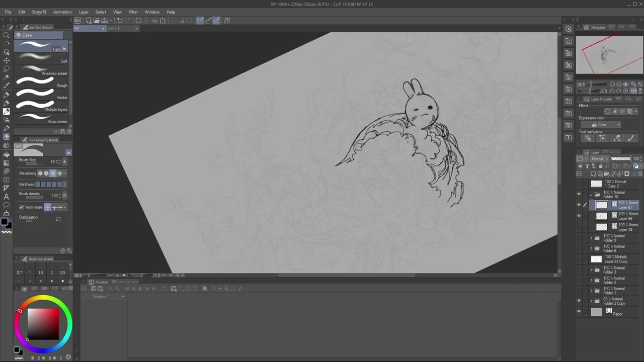Select the Snap eraser sub tool
The width and height of the screenshot is (644, 362).
pos(41,118)
